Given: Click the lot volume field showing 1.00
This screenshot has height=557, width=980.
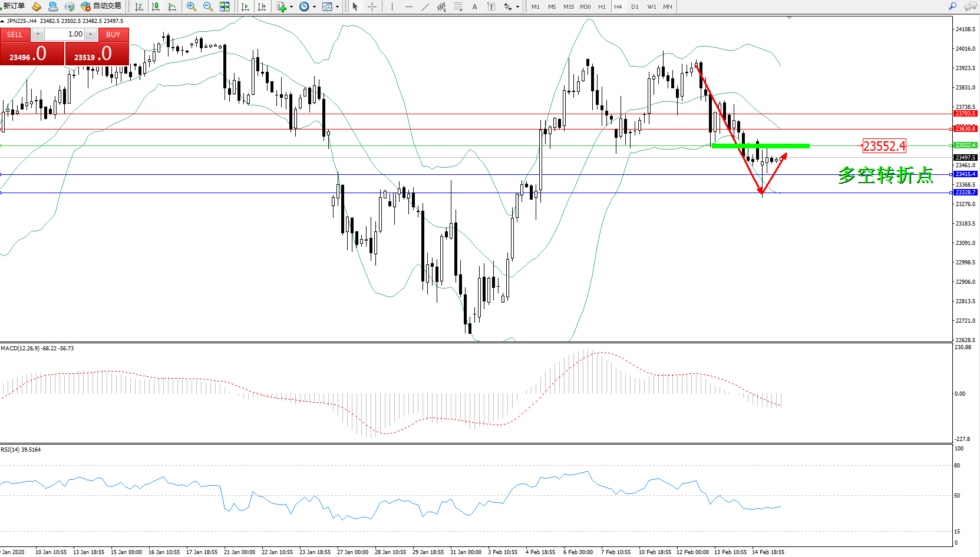Looking at the screenshot, I should [x=64, y=34].
